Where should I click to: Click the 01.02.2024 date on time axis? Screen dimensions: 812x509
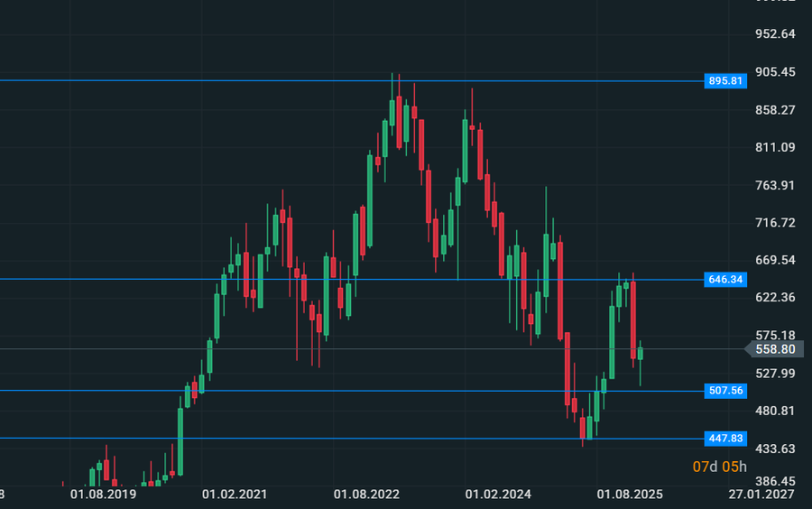coord(498,495)
